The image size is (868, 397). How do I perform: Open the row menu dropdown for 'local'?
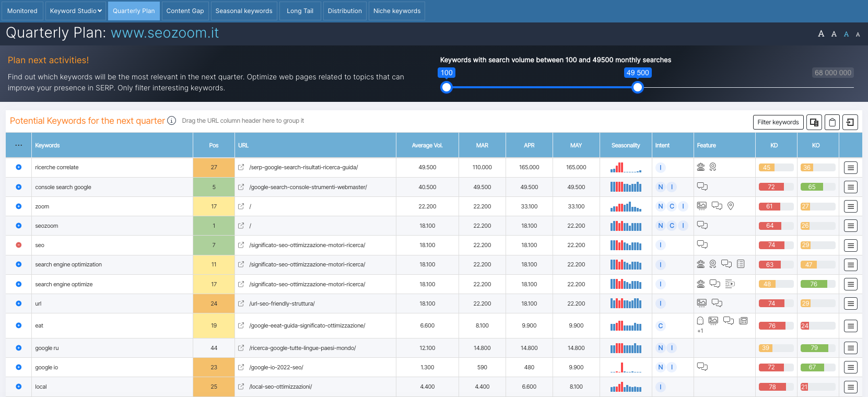pyautogui.click(x=851, y=387)
